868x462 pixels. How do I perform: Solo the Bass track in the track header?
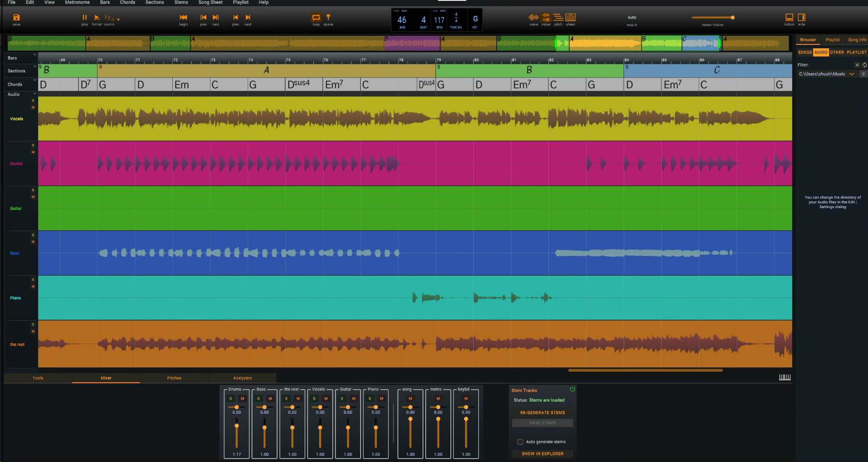[x=33, y=235]
